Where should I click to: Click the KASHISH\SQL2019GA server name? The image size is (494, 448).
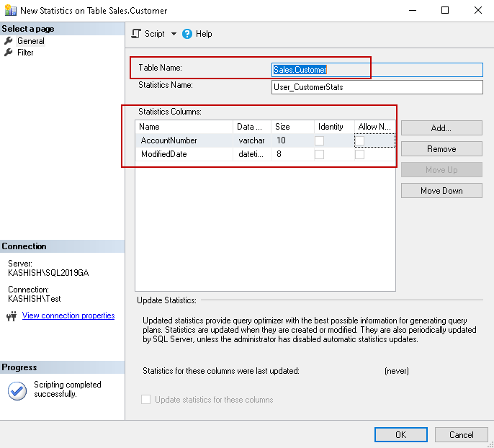point(48,273)
